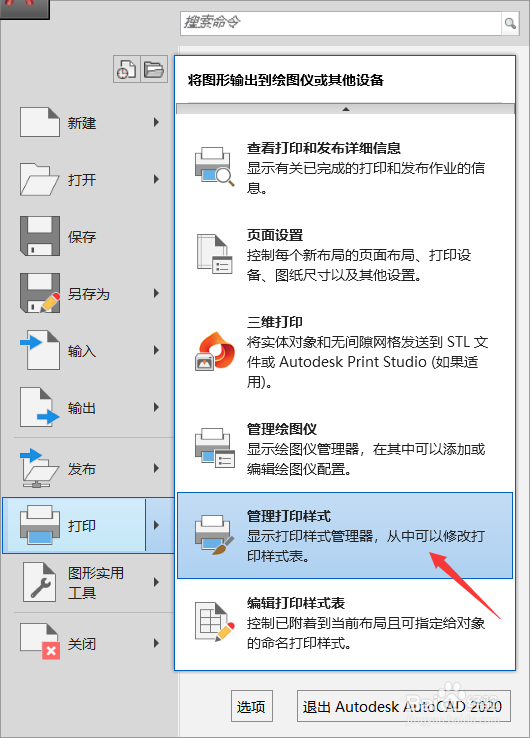
Task: Click the 发布 publish icon
Action: (x=40, y=468)
